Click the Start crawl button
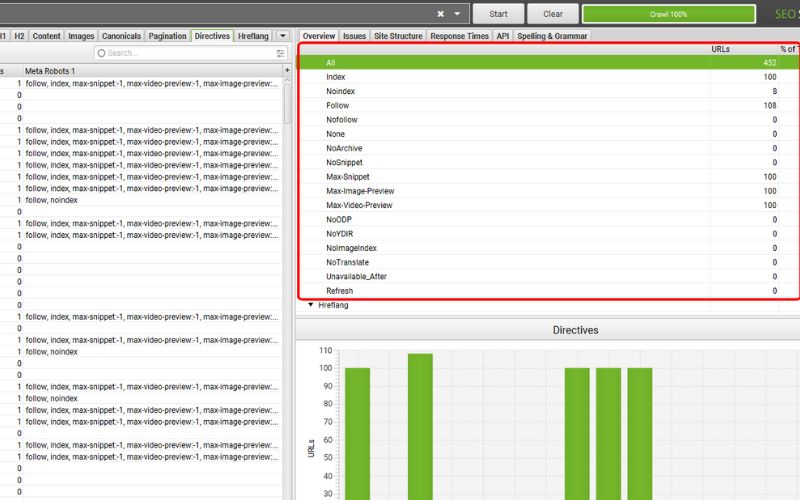 (498, 14)
